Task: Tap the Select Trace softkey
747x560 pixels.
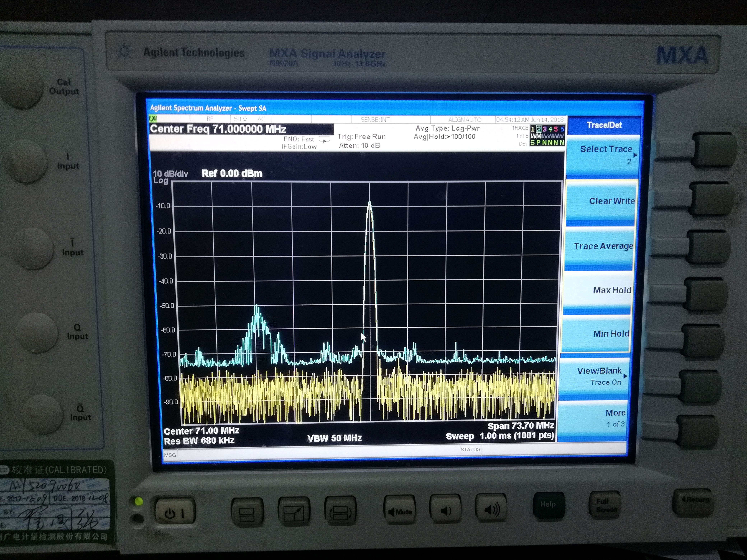Action: tap(603, 155)
